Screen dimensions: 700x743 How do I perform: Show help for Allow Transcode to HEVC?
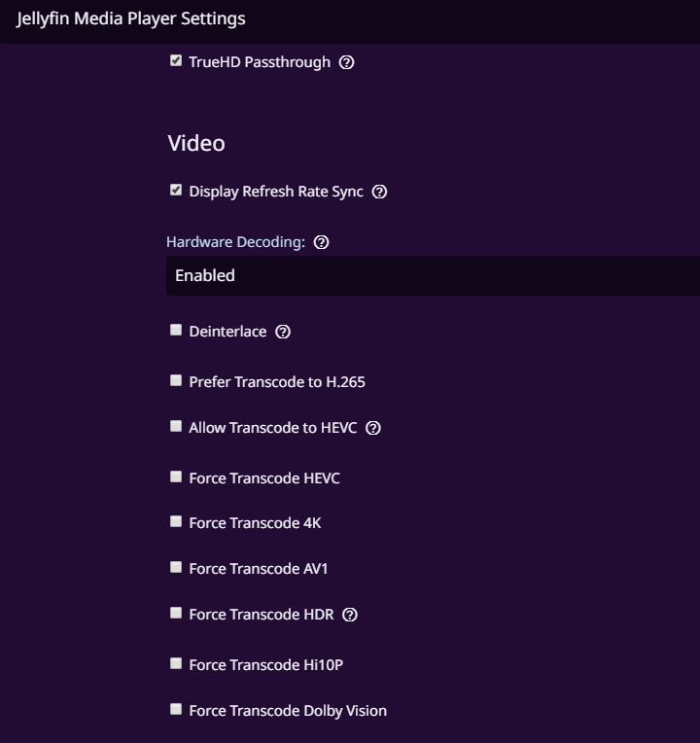373,428
